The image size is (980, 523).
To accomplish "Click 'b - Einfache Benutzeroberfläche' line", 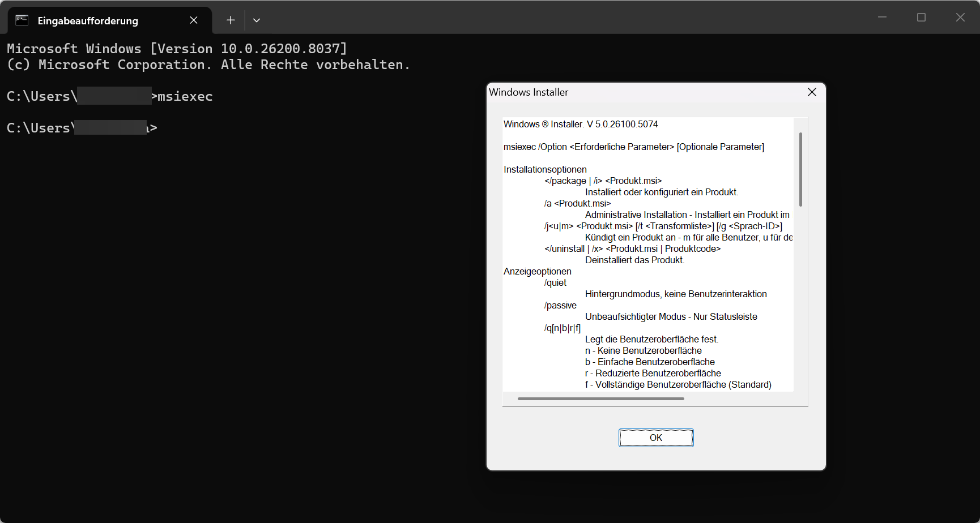I will click(650, 362).
